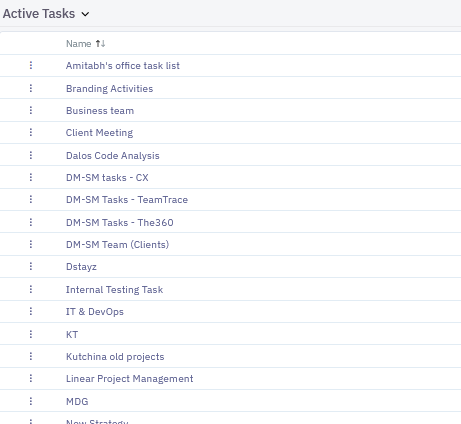Open the three-dot menu for Kutchina old projects
The image size is (461, 424).
(x=31, y=356)
